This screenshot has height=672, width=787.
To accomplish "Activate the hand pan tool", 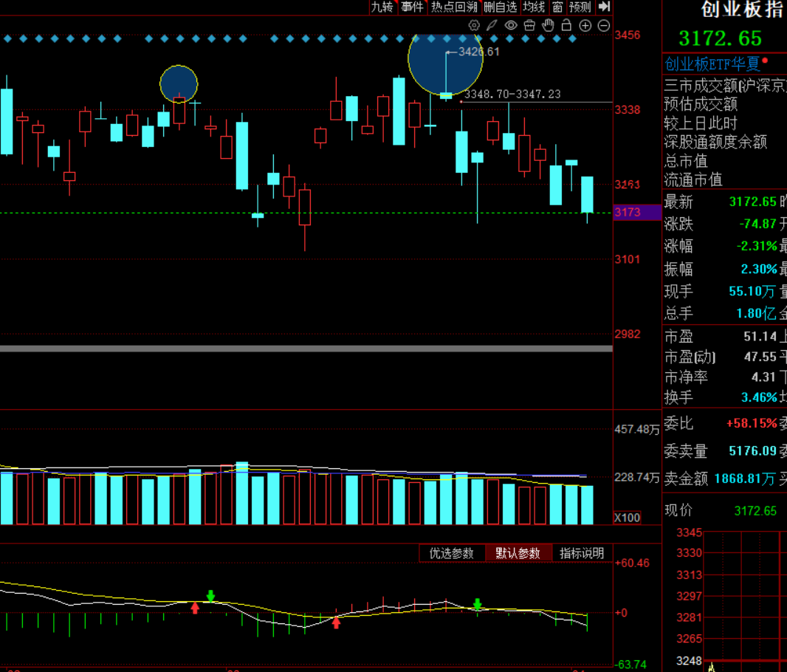I will [548, 25].
